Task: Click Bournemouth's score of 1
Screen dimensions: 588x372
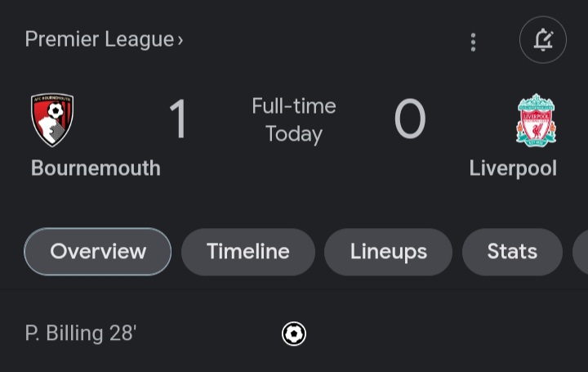Action: click(179, 119)
